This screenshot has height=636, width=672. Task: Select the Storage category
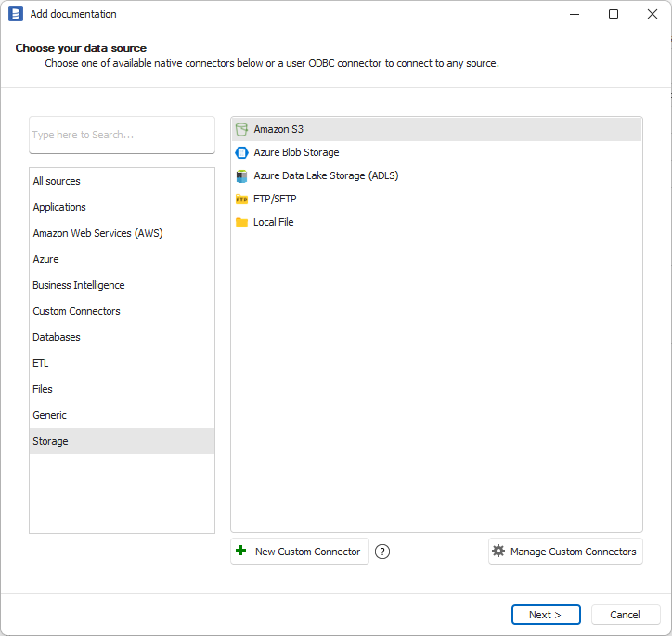pos(122,441)
